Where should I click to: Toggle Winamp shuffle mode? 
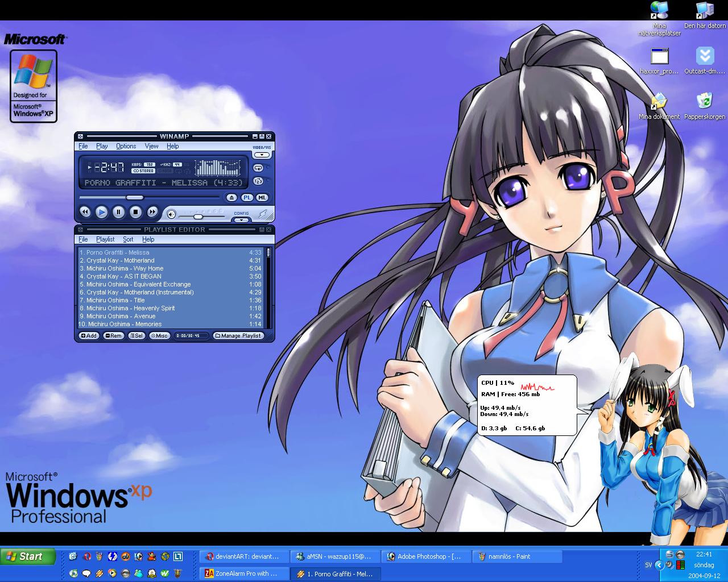click(258, 181)
